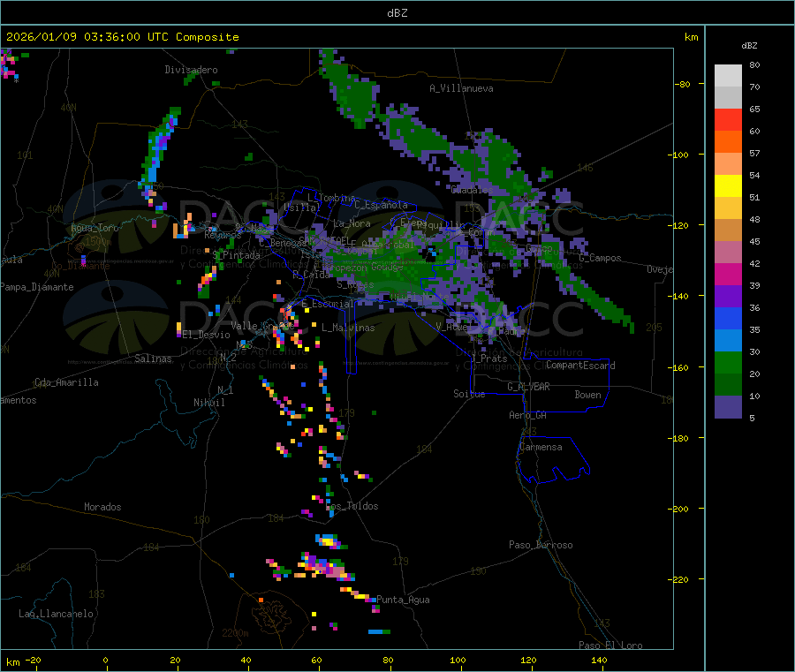Select the Salinas place label
This screenshot has height=672, width=795.
click(x=155, y=359)
